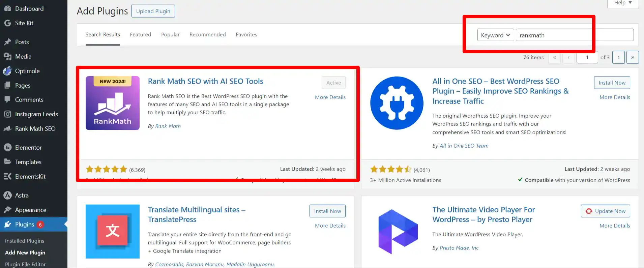This screenshot has width=644, height=268.
Task: Switch to the Favorites tab
Action: [x=246, y=34]
